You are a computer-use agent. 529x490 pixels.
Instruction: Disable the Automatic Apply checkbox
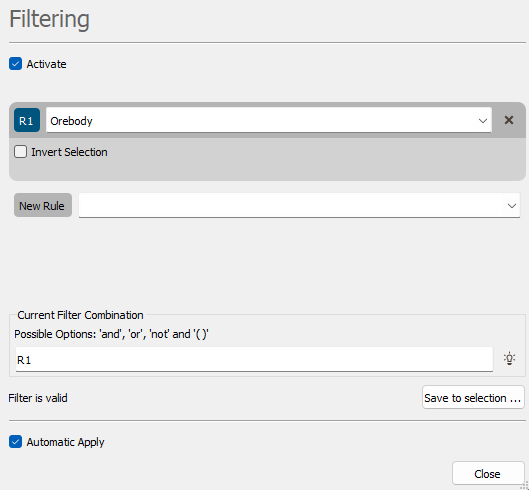(16, 442)
